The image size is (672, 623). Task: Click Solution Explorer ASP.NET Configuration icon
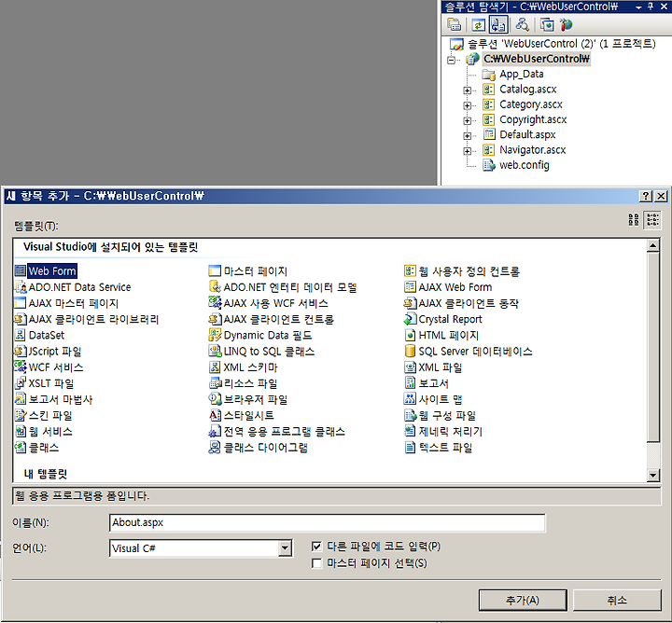pos(567,25)
